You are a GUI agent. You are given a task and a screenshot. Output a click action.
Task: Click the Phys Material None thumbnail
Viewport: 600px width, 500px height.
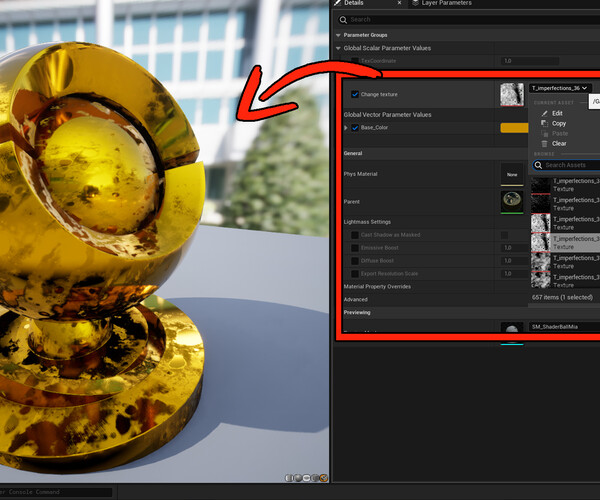[x=512, y=174]
